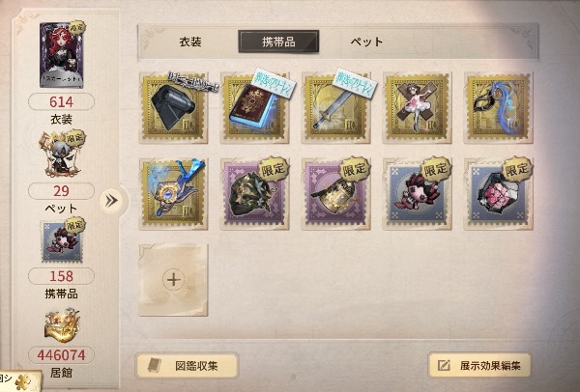The height and width of the screenshot is (392, 580).
Task: Switch to the 衣装 tab
Action: point(190,42)
